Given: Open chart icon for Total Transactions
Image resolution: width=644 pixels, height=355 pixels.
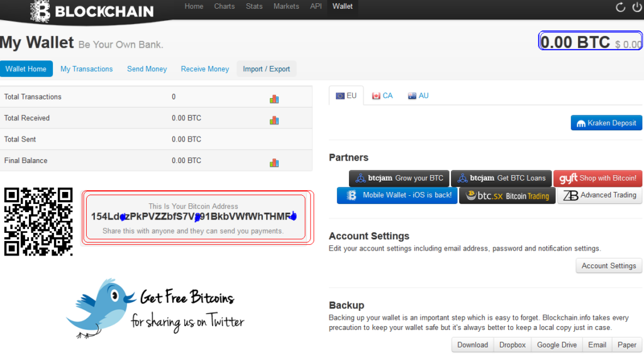Looking at the screenshot, I should [274, 98].
